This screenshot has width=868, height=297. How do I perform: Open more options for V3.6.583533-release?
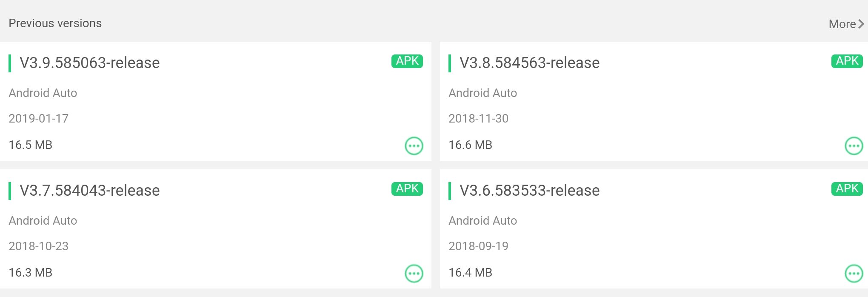pyautogui.click(x=854, y=274)
